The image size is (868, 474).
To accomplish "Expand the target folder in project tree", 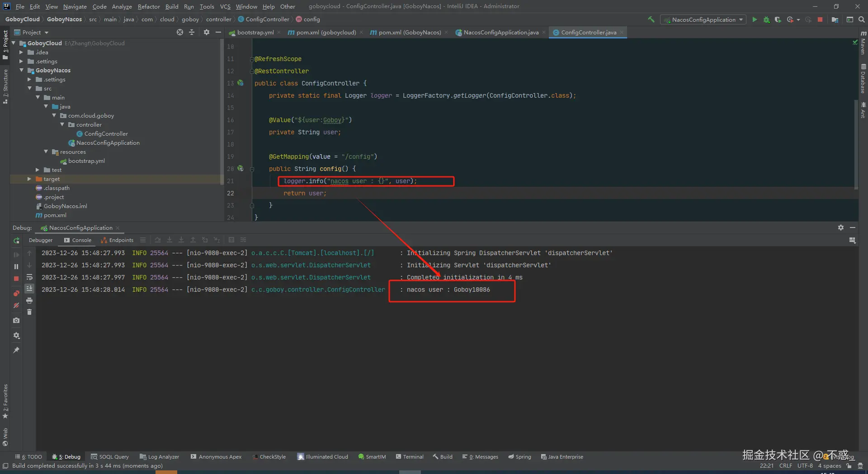I will tap(29, 179).
